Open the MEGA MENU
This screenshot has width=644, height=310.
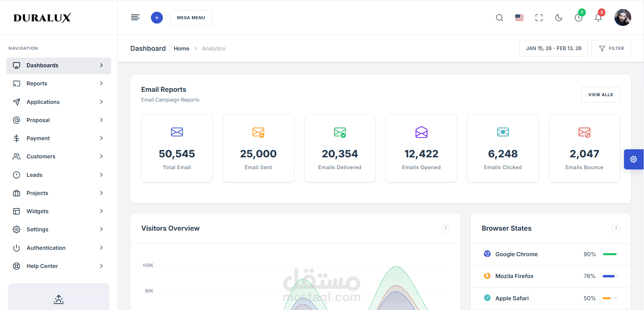[x=191, y=17]
